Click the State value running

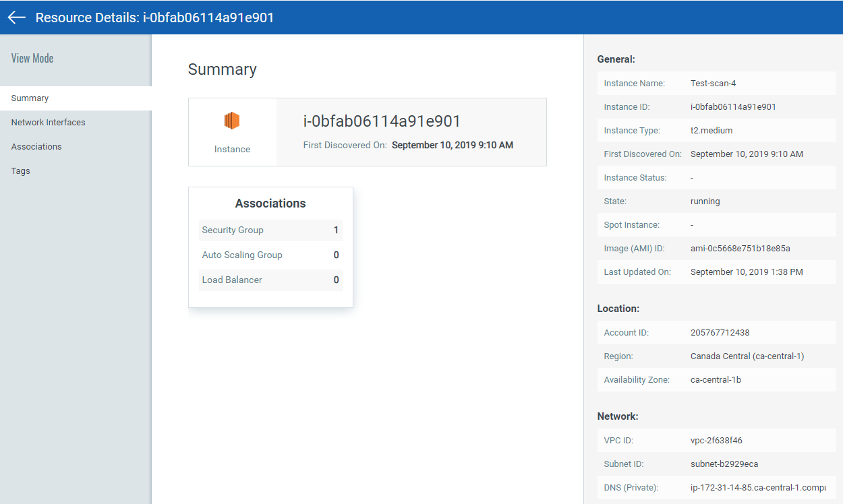(705, 201)
